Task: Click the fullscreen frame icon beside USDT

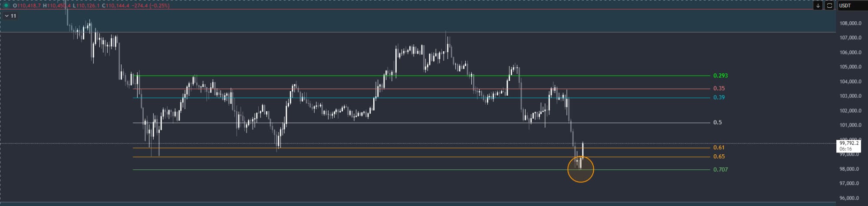Action: (829, 6)
